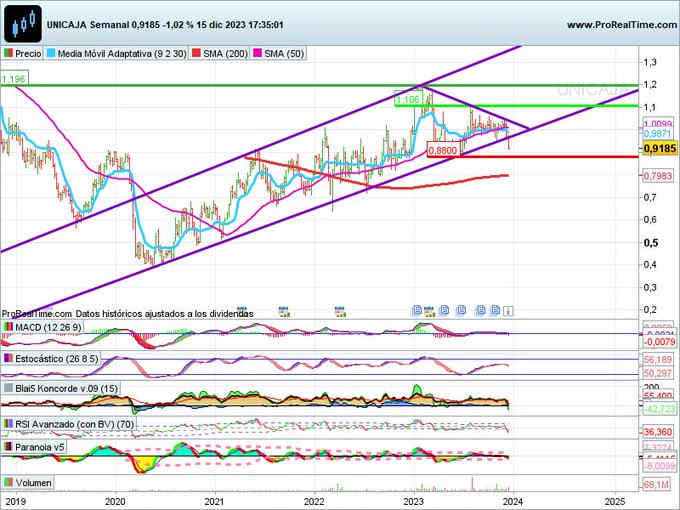Click the 2023 label on time axis

coord(413,502)
